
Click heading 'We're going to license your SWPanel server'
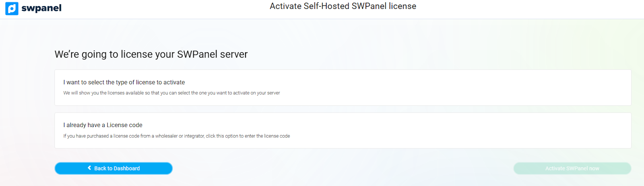pyautogui.click(x=151, y=54)
